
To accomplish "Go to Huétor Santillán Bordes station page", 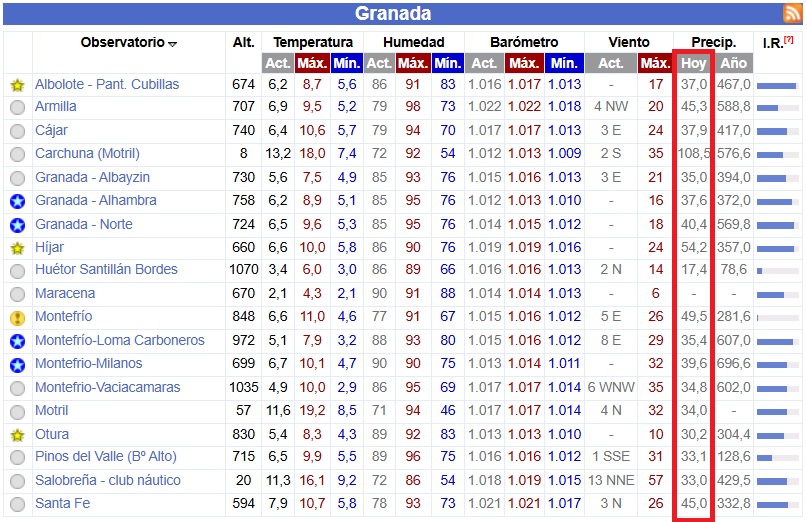I will 106,270.
